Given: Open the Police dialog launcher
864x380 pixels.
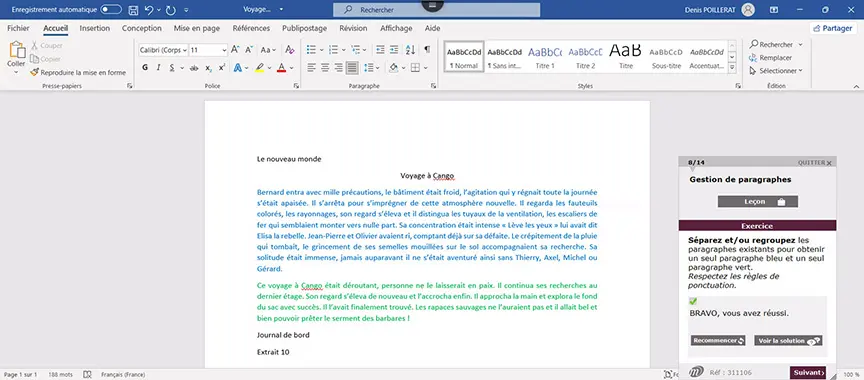Looking at the screenshot, I should 296,86.
